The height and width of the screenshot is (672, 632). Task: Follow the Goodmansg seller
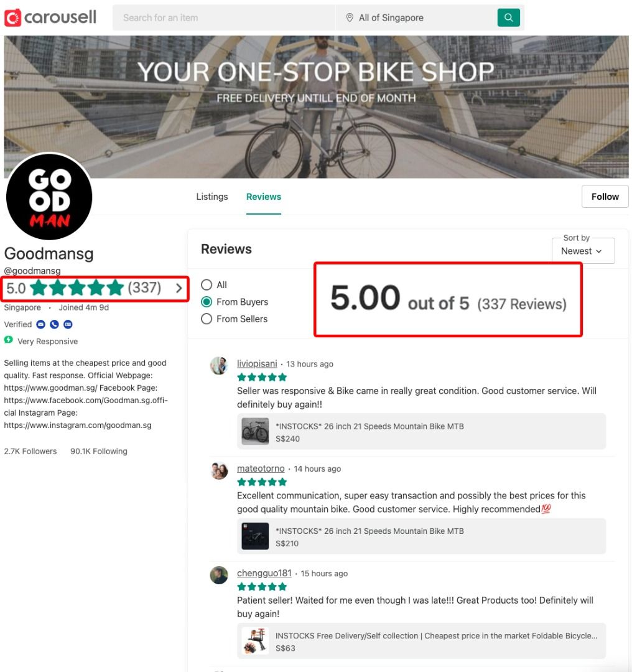tap(605, 197)
